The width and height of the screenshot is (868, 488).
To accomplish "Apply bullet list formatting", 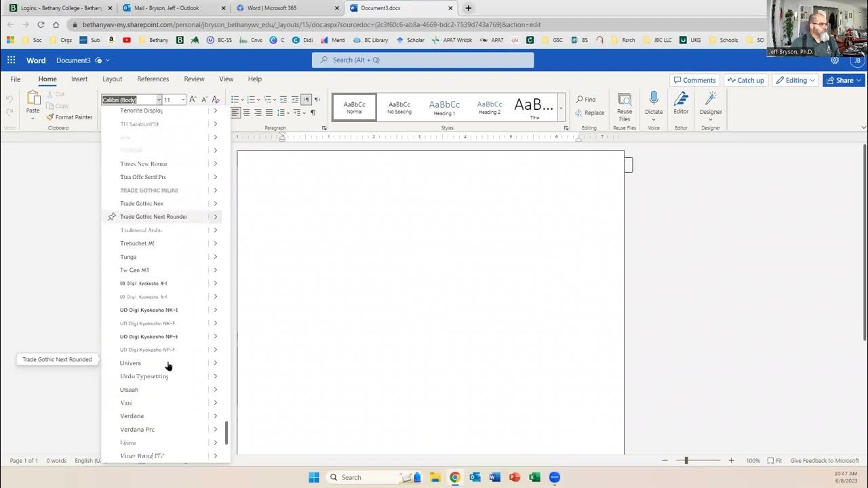I will (237, 100).
